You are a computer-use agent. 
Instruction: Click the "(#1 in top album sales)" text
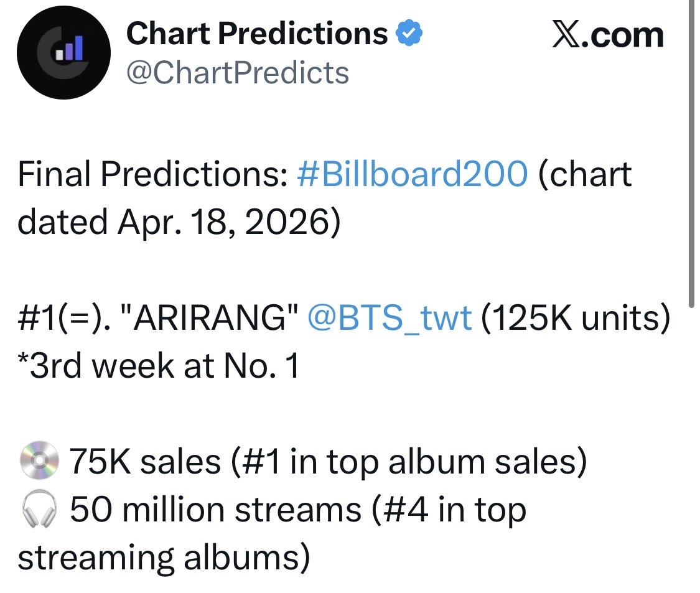(x=408, y=461)
